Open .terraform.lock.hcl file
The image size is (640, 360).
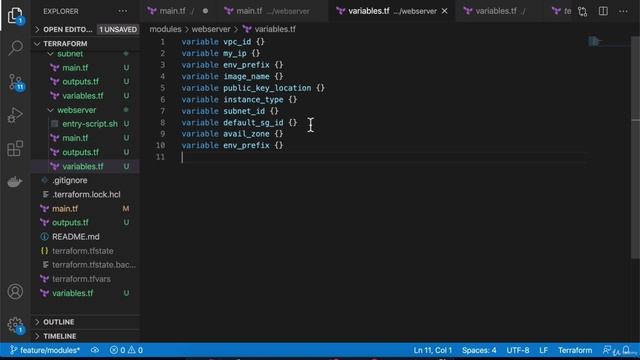(x=86, y=195)
